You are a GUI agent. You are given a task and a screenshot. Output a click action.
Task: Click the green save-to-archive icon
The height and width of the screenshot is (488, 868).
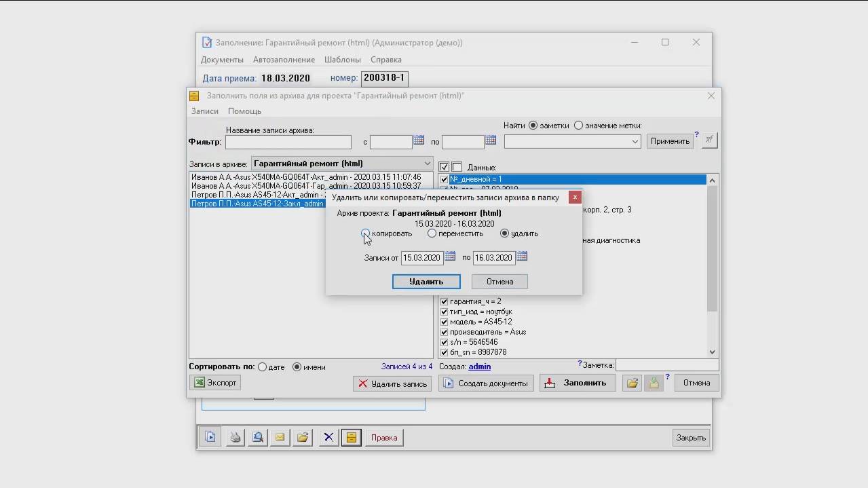(x=654, y=383)
